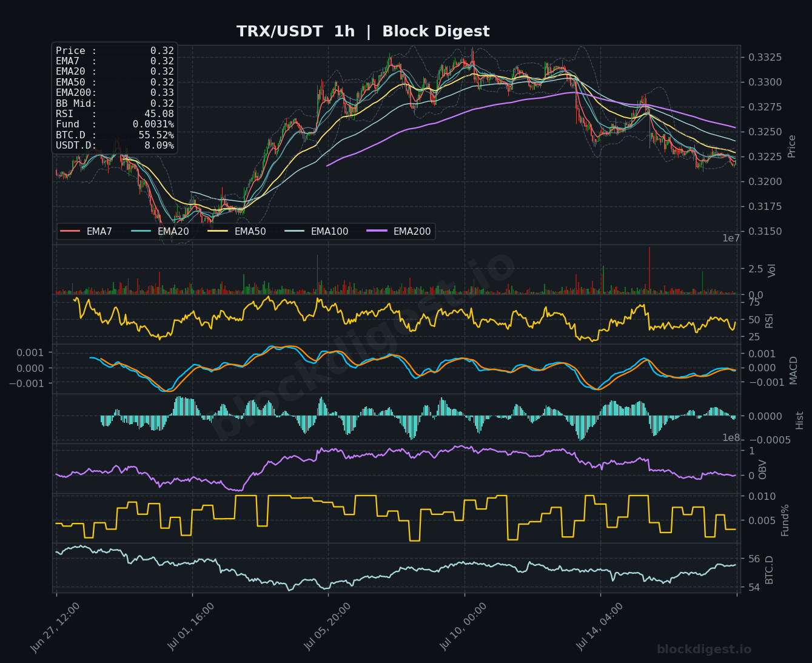The width and height of the screenshot is (812, 663).
Task: Click the blockdigest.io footer text
Action: [x=704, y=650]
